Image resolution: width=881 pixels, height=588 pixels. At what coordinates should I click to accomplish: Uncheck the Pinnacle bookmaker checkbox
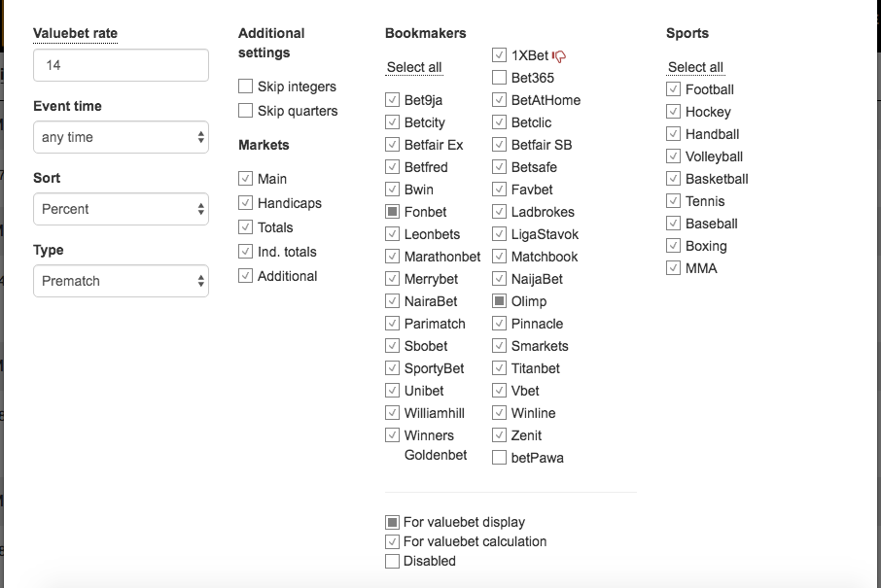pyautogui.click(x=499, y=324)
